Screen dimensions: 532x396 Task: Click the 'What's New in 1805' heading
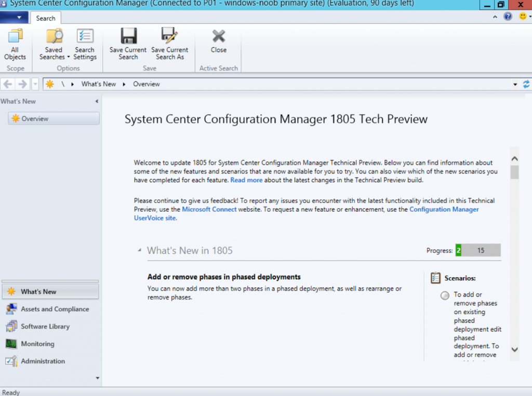(x=190, y=250)
